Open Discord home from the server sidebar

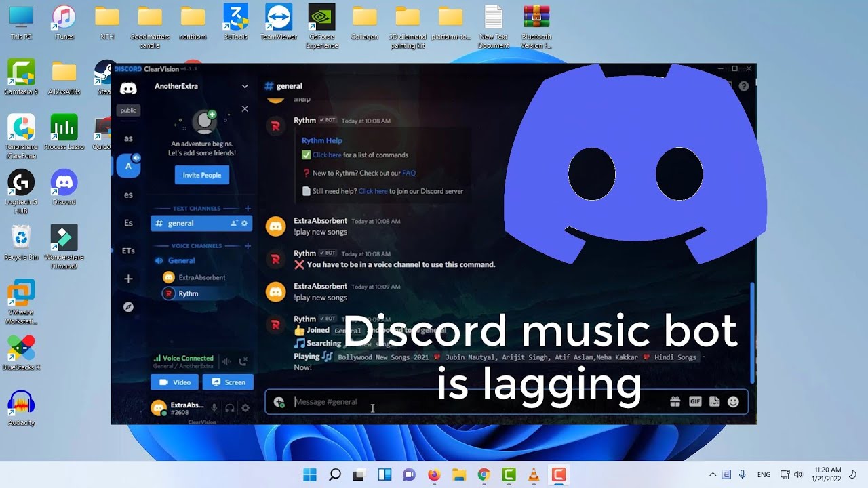pos(128,88)
